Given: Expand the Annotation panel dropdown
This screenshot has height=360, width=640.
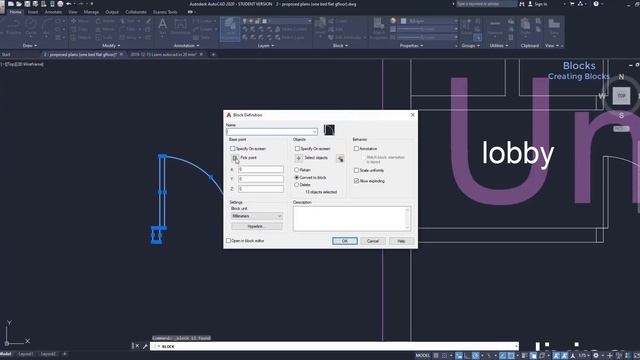Looking at the screenshot, I should point(187,46).
